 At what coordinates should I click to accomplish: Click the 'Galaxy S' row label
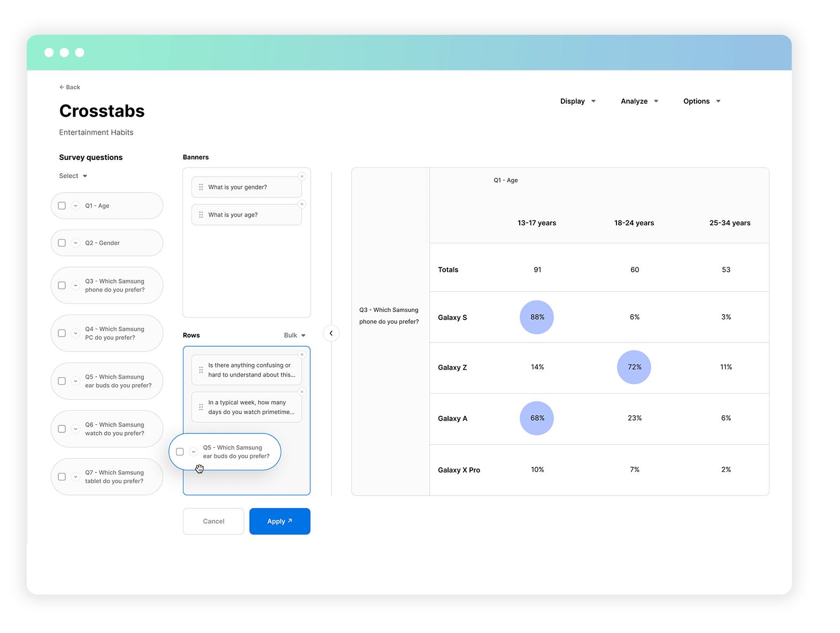click(x=452, y=318)
